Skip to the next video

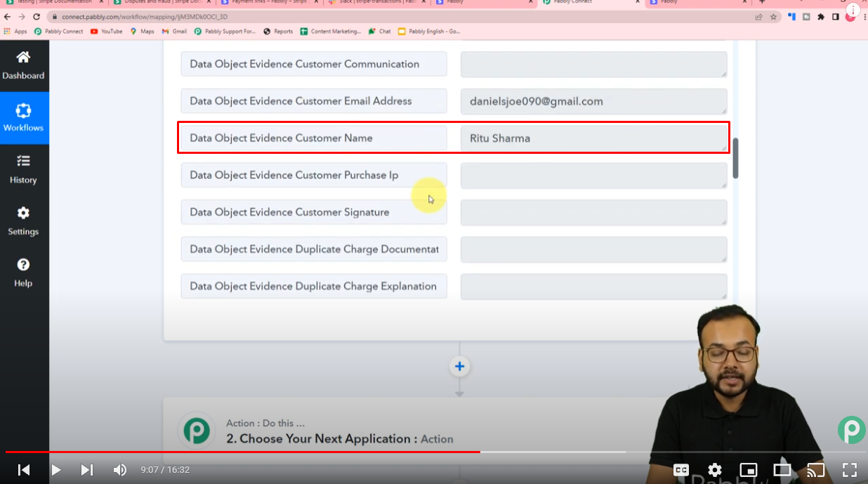pyautogui.click(x=87, y=470)
